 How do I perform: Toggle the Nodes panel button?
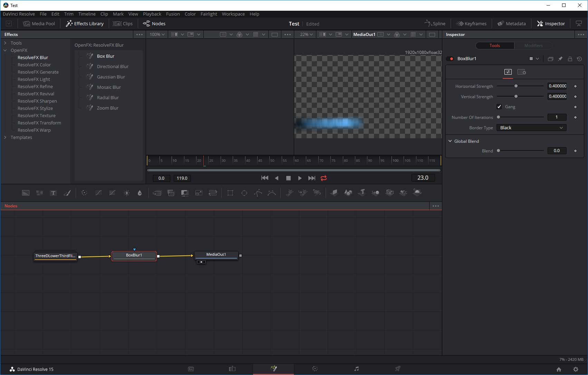tap(154, 24)
